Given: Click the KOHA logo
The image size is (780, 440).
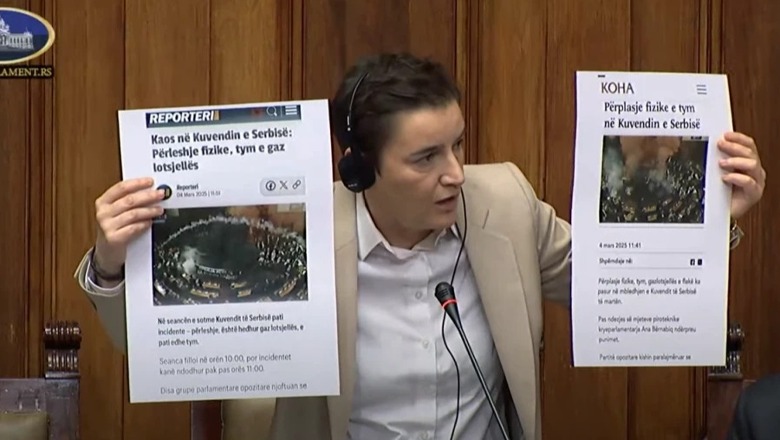Looking at the screenshot, I should coord(617,88).
